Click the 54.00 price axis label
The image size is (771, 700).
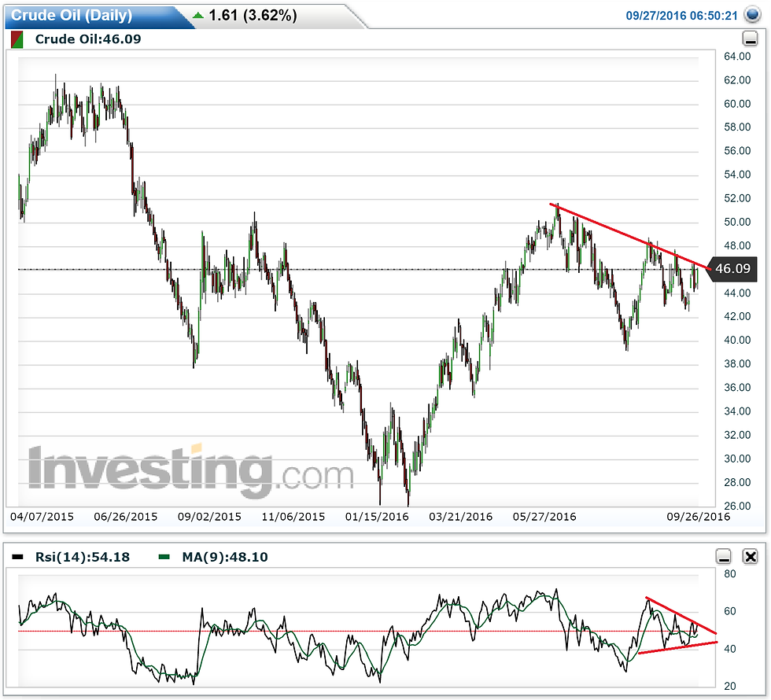click(x=737, y=175)
